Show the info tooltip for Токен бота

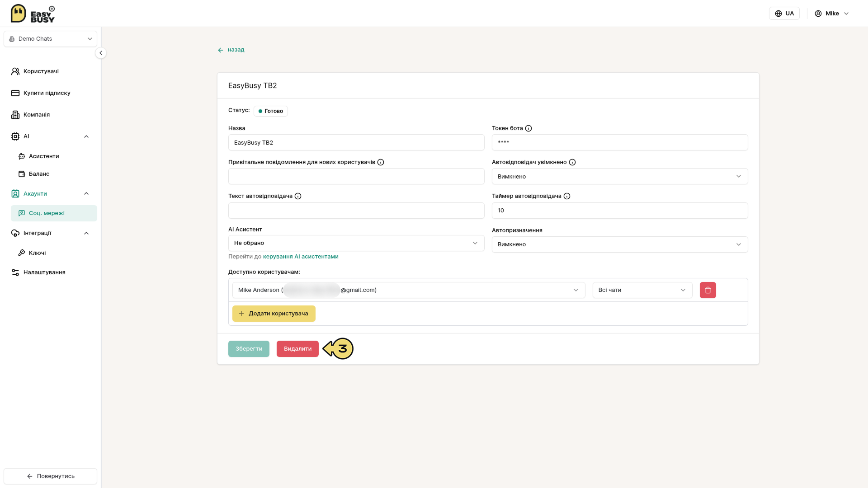(528, 128)
